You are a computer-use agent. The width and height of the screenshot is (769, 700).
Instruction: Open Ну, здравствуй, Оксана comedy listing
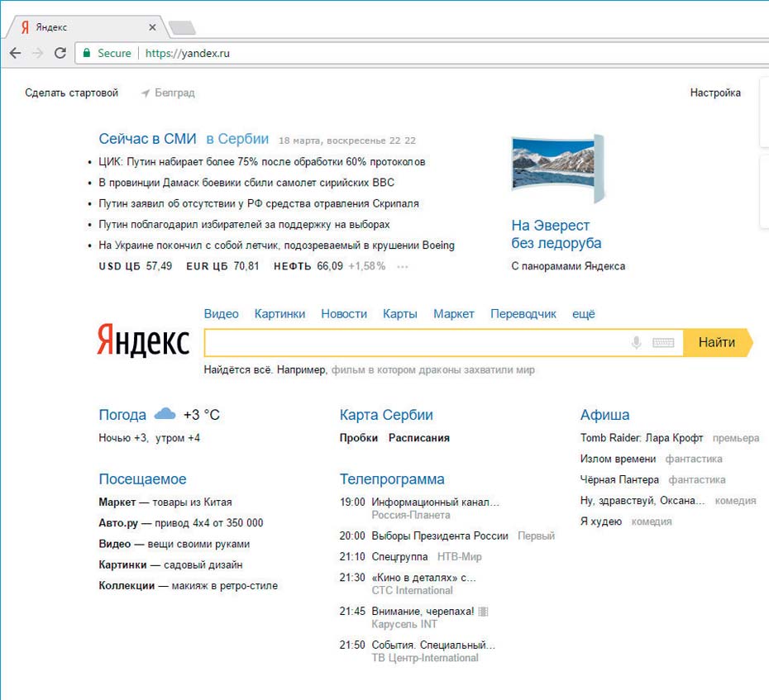(642, 501)
